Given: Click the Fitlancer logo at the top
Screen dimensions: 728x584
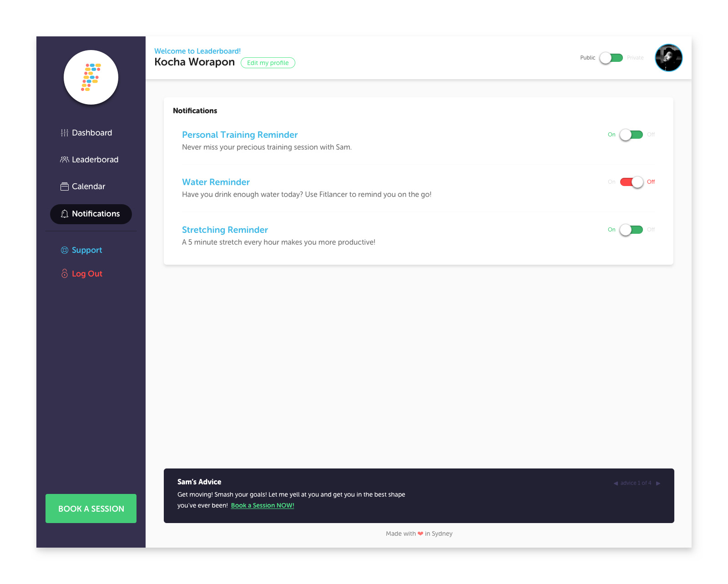Looking at the screenshot, I should pos(91,77).
